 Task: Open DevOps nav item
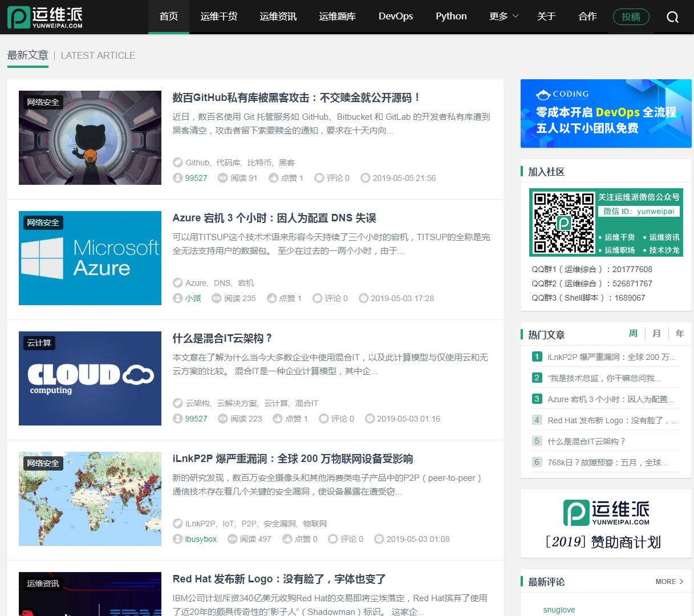click(x=396, y=17)
